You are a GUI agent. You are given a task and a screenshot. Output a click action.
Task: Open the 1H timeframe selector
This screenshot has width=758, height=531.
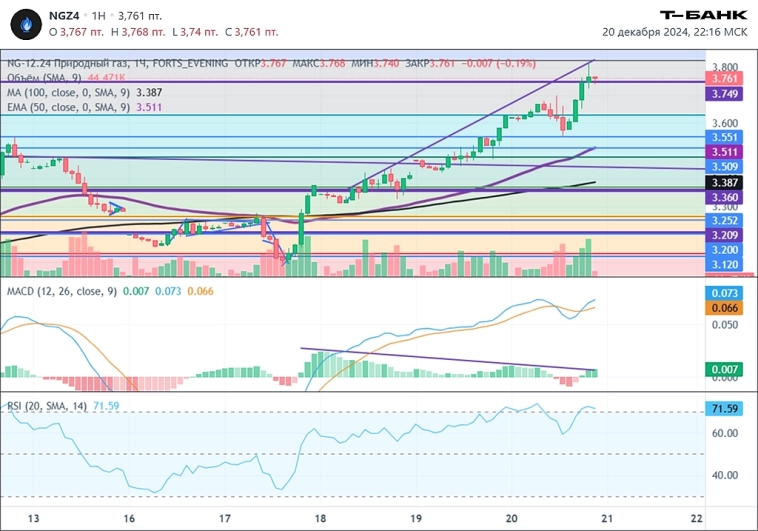pos(98,15)
